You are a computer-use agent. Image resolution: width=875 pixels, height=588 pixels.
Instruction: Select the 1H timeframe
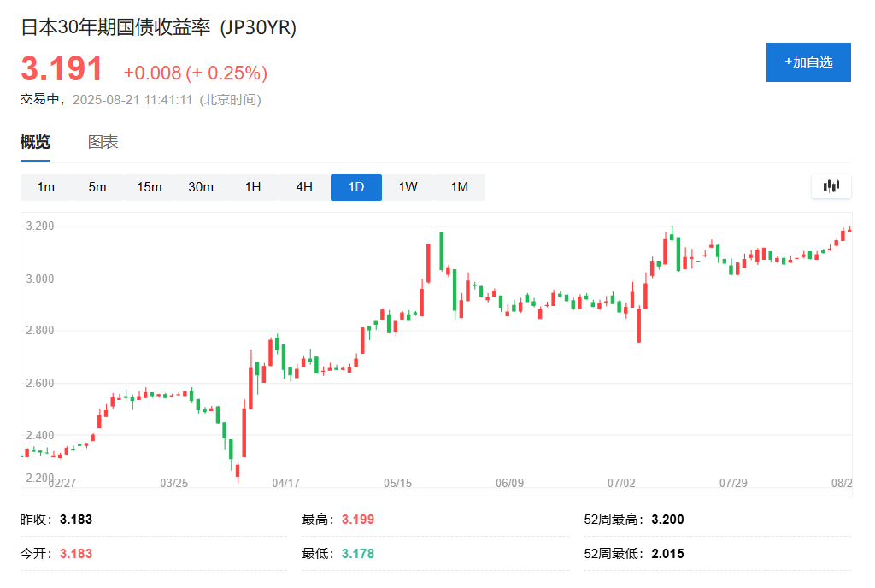252,186
